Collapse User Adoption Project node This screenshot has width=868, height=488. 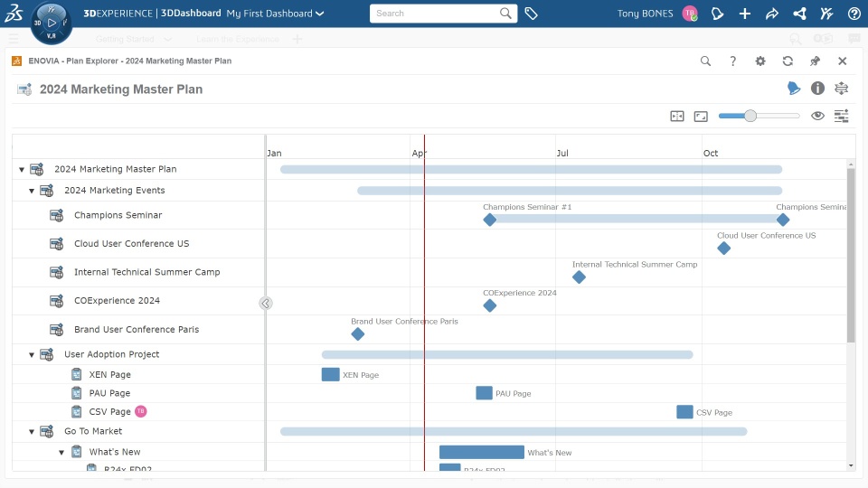click(32, 354)
